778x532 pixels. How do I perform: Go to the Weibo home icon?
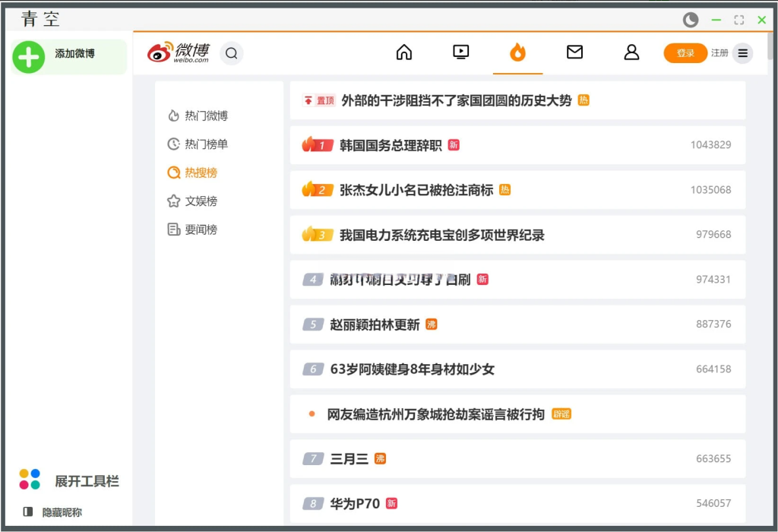pyautogui.click(x=404, y=52)
